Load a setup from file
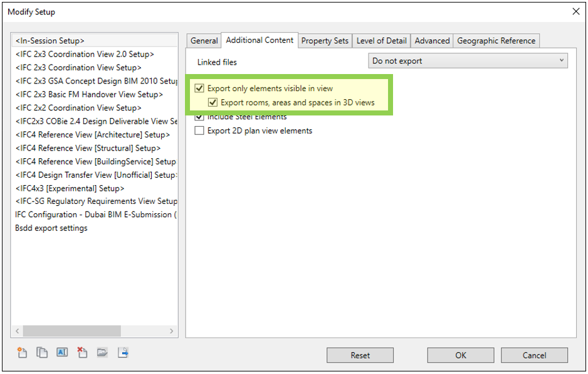This screenshot has width=588, height=374. tap(103, 353)
